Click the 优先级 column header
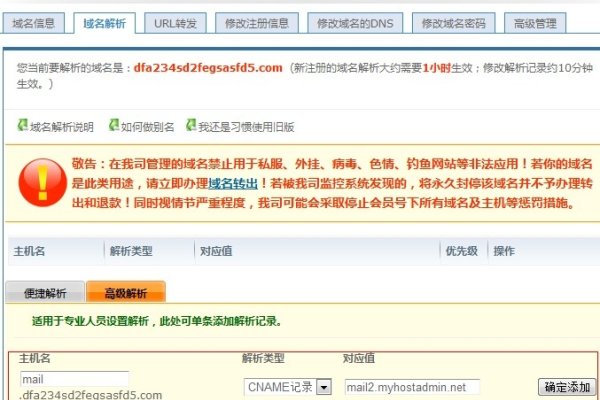This screenshot has height=400, width=600. click(x=461, y=251)
